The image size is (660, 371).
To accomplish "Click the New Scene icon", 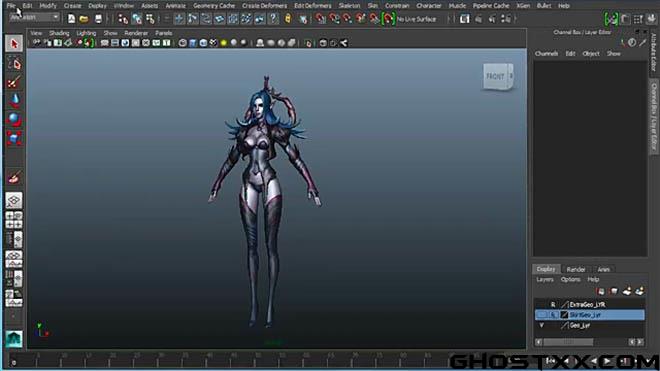I will coord(71,19).
